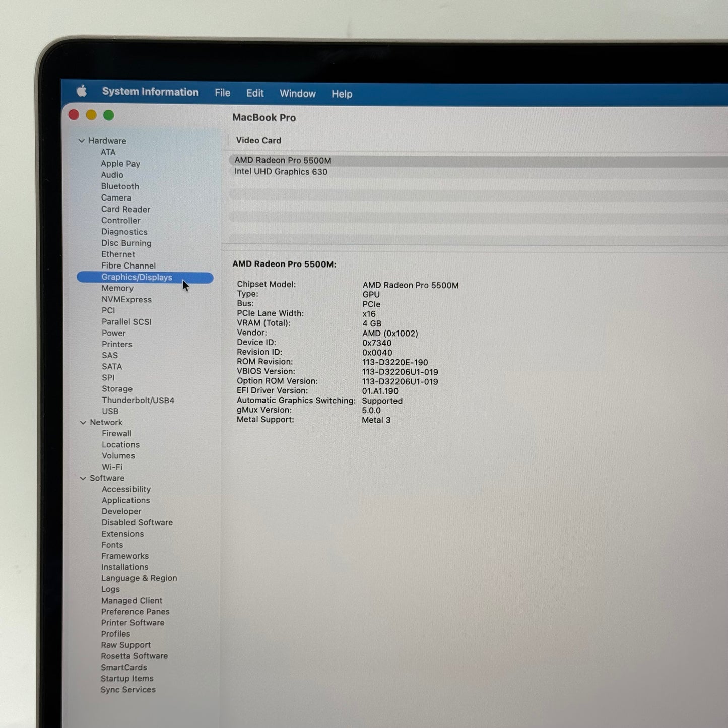728x728 pixels.
Task: Collapse the Hardware section
Action: 82,141
